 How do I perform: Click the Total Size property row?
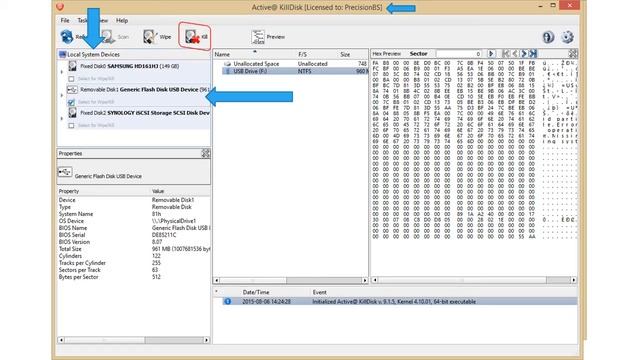[134, 249]
